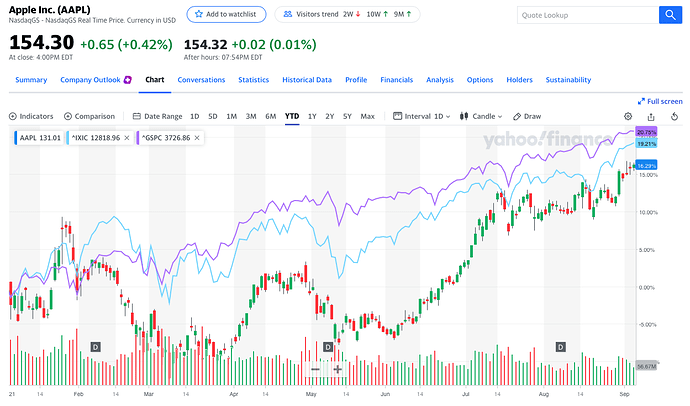Image resolution: width=690 pixels, height=406 pixels.
Task: Reset chart with the circular arrow icon
Action: (674, 116)
